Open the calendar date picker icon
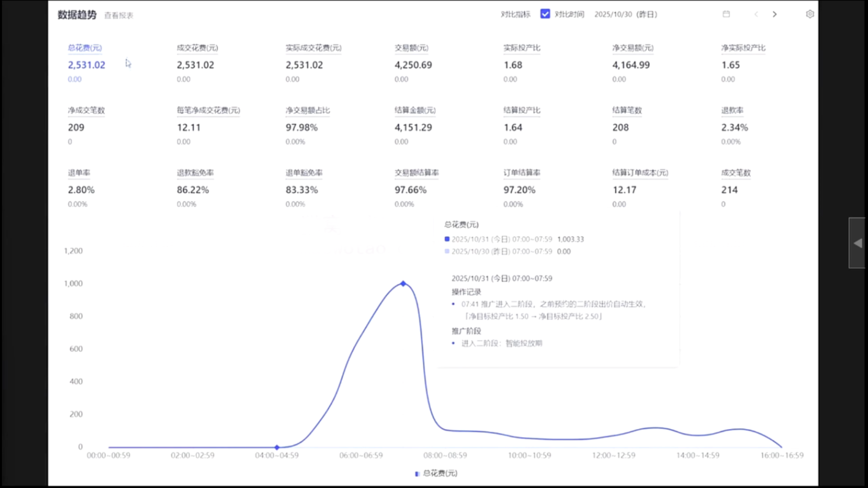 tap(726, 14)
